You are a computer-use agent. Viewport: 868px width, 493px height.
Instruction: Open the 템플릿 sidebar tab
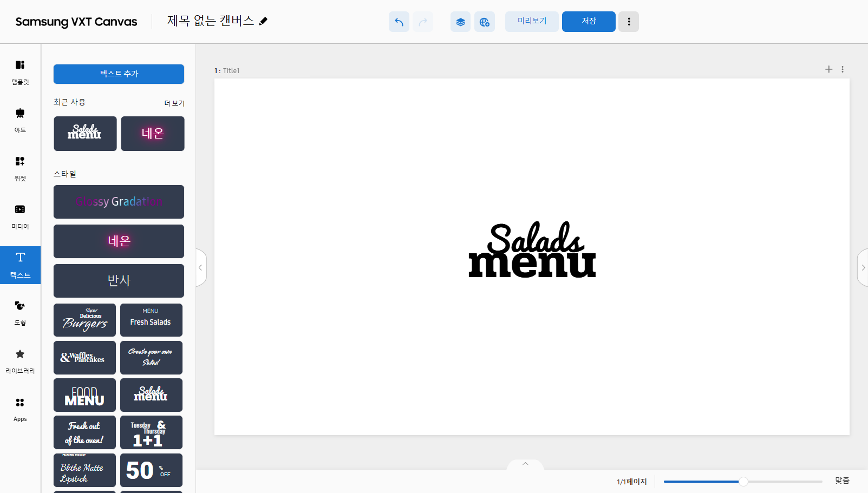click(20, 73)
